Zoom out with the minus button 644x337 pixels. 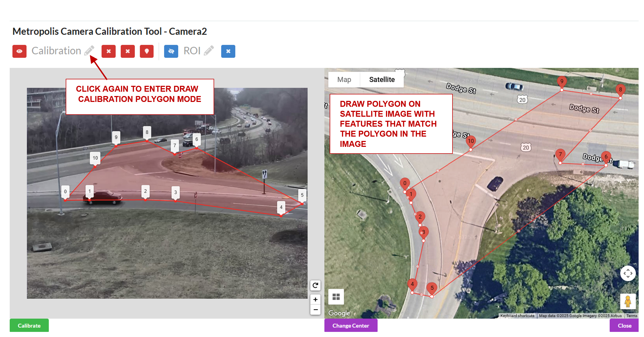[x=315, y=310]
